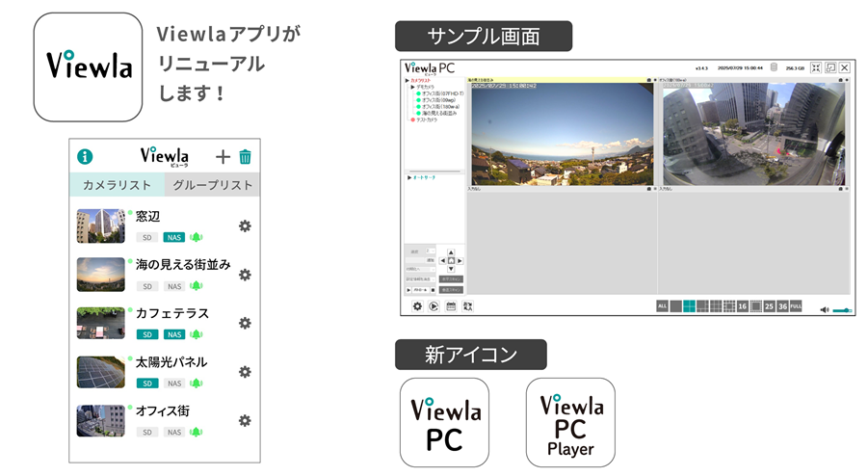Collapse the カメラリスト tree node
The image size is (868, 476).
(407, 83)
